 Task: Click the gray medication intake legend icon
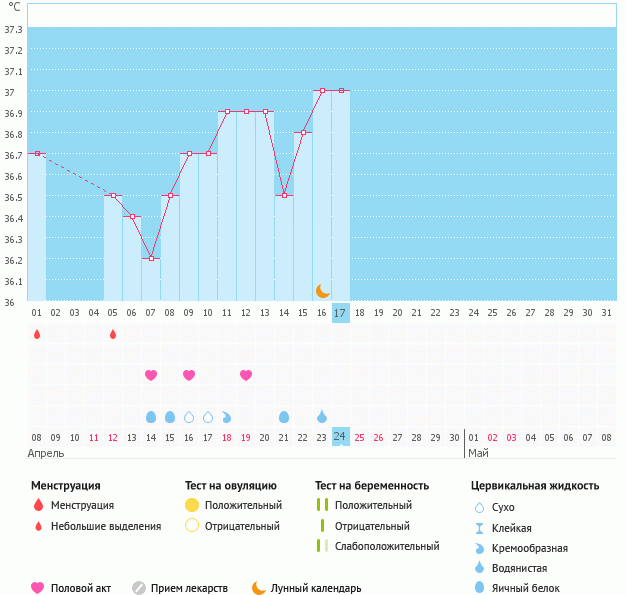(139, 588)
